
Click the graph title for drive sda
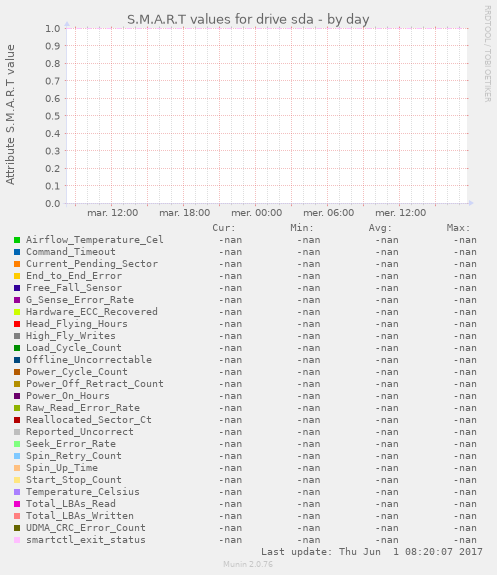(248, 19)
